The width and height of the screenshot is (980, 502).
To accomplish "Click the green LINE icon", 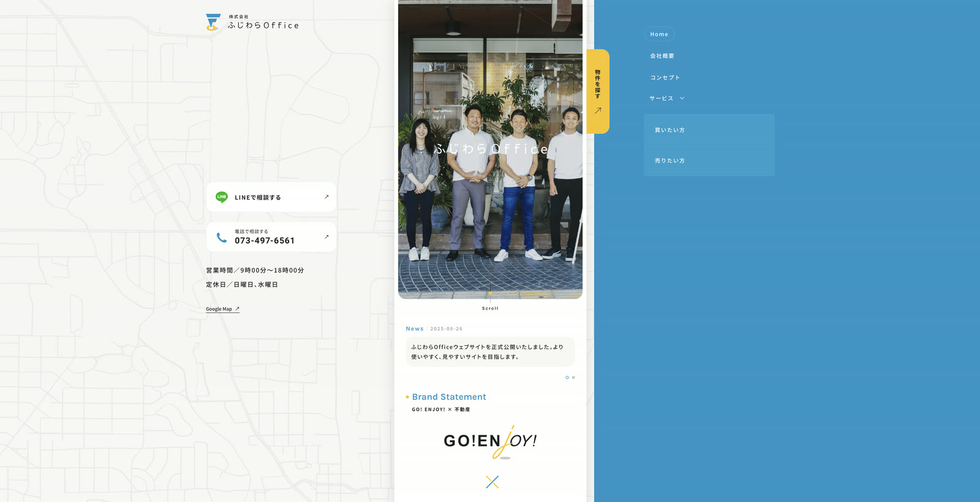I will 222,197.
